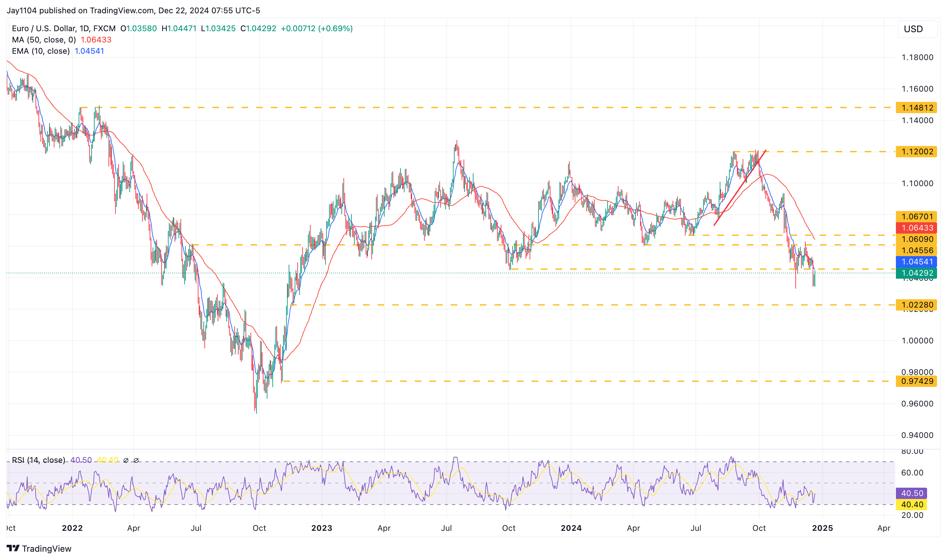This screenshot has height=560, width=947.
Task: Select the red 1.06433 MA price label
Action: [x=916, y=228]
